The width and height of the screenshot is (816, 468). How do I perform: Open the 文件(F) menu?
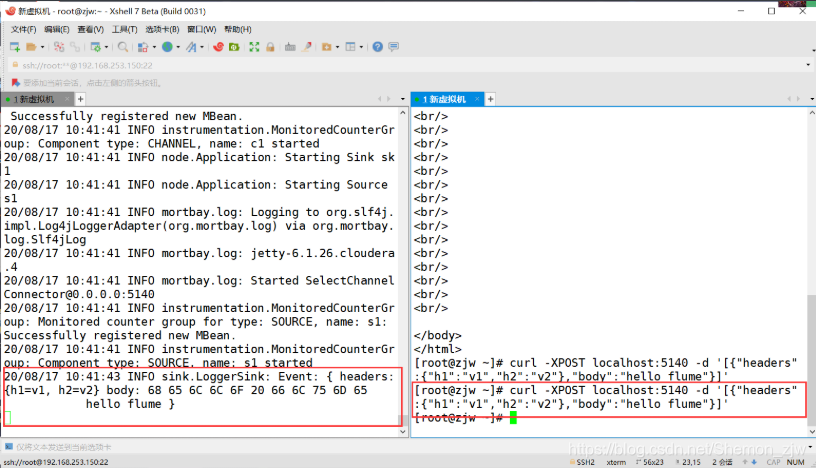pos(23,29)
